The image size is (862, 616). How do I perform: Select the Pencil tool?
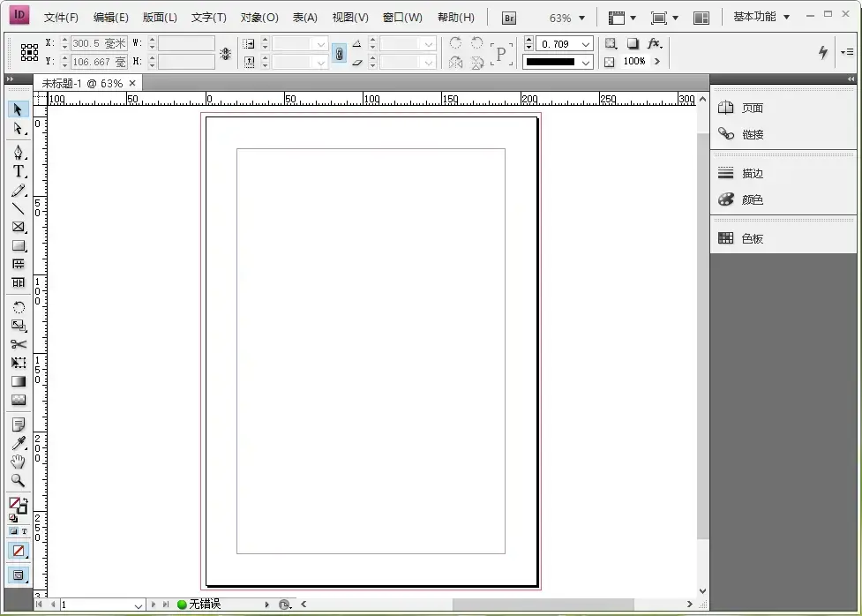(19, 191)
